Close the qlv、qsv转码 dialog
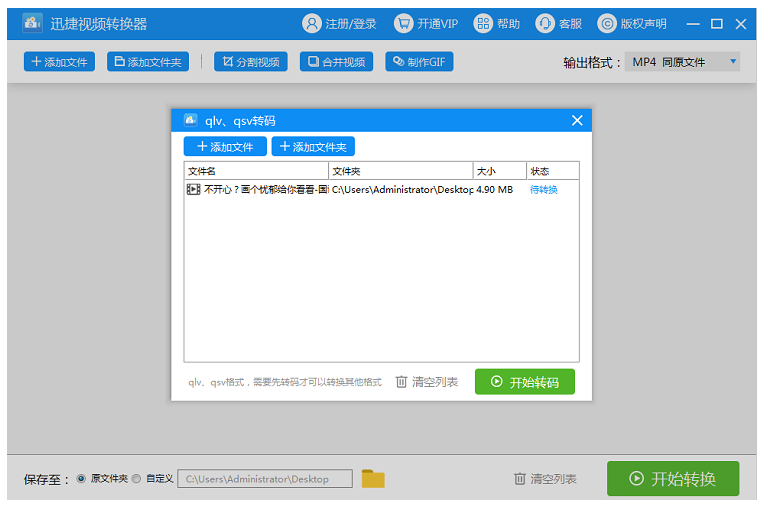 (x=577, y=120)
